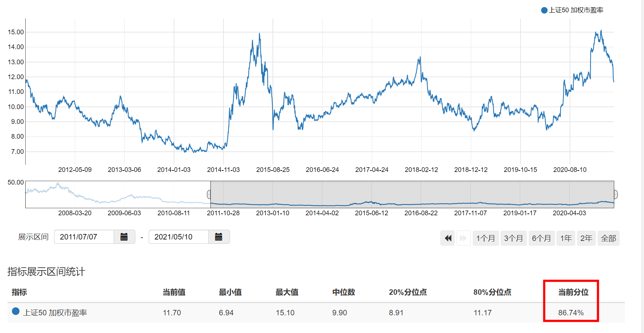Image resolution: width=644 pixels, height=333 pixels.
Task: Click the 2014-11-03 axis label
Action: (x=223, y=170)
